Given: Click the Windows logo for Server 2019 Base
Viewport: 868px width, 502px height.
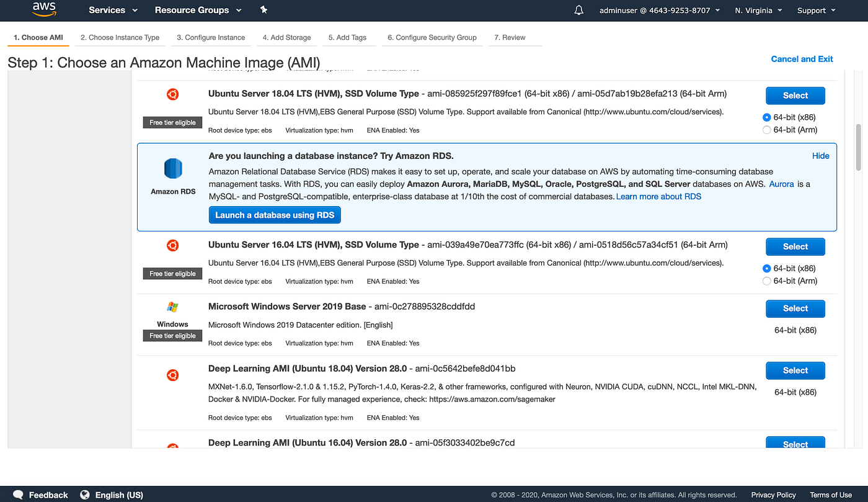Looking at the screenshot, I should [172, 307].
